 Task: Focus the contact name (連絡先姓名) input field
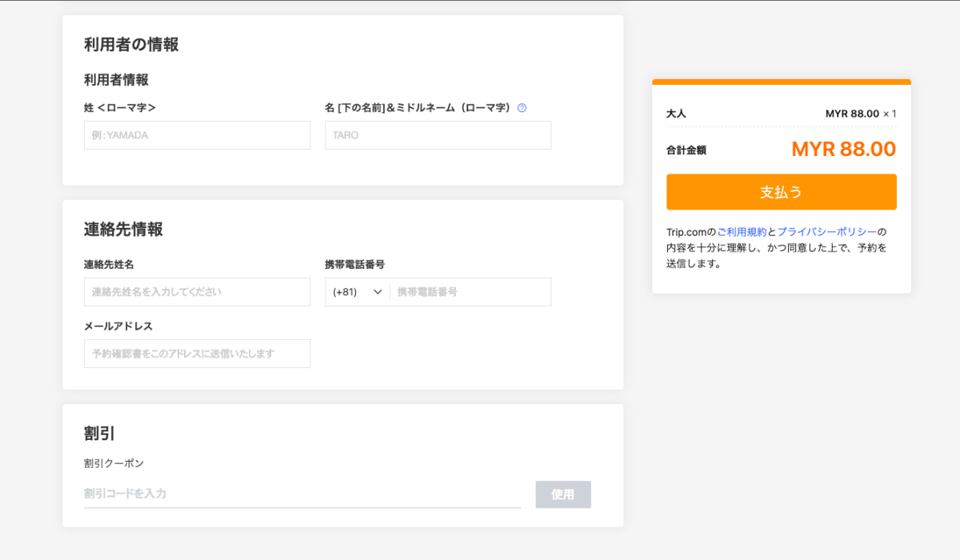(197, 292)
